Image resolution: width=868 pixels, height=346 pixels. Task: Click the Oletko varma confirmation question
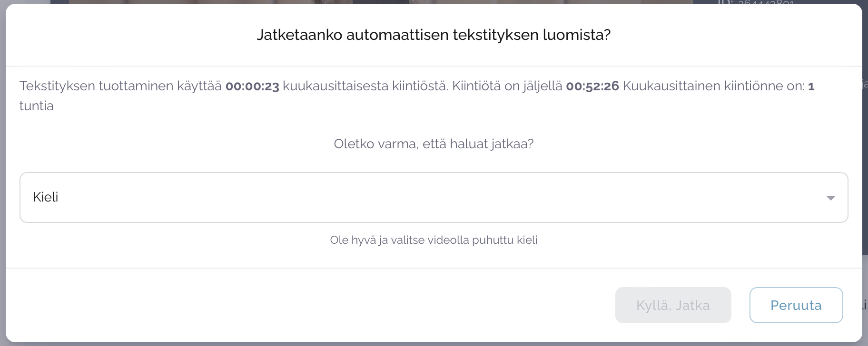pos(434,144)
